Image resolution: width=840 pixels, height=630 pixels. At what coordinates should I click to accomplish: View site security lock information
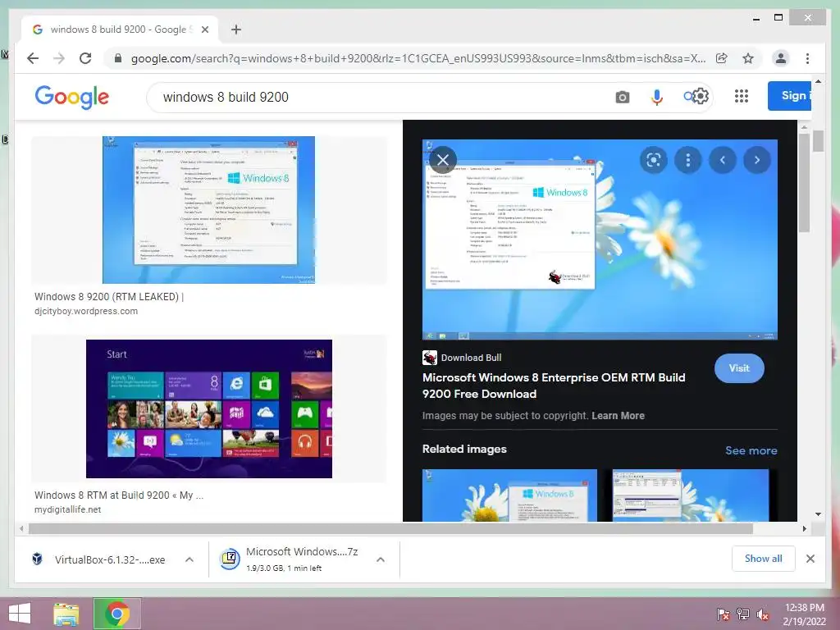pos(118,58)
